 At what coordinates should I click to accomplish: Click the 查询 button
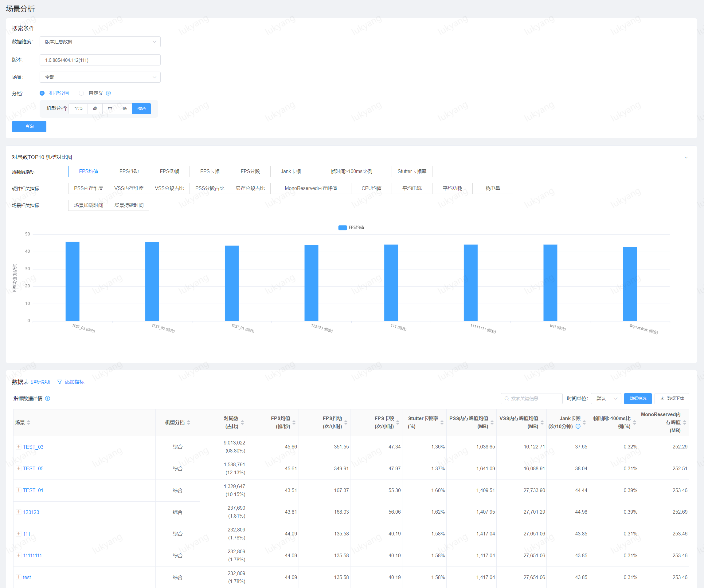(29, 126)
